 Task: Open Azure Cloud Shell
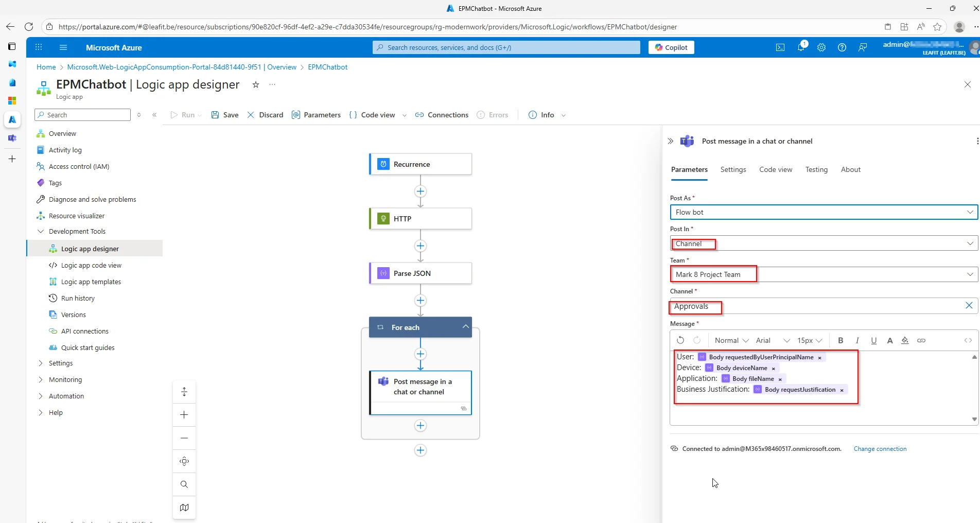coord(780,47)
